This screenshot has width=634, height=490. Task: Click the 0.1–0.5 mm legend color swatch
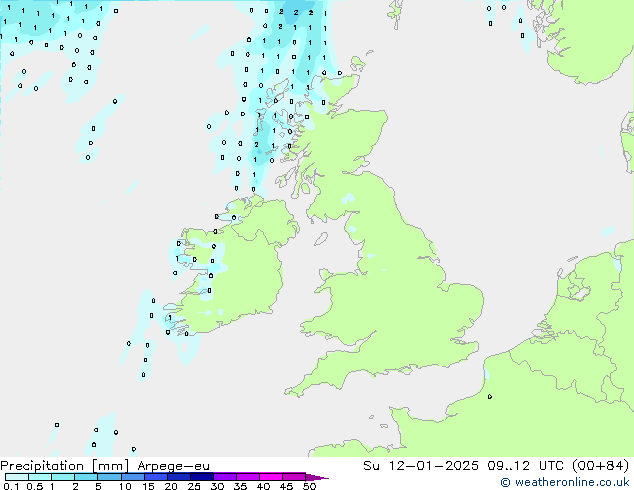(x=17, y=477)
